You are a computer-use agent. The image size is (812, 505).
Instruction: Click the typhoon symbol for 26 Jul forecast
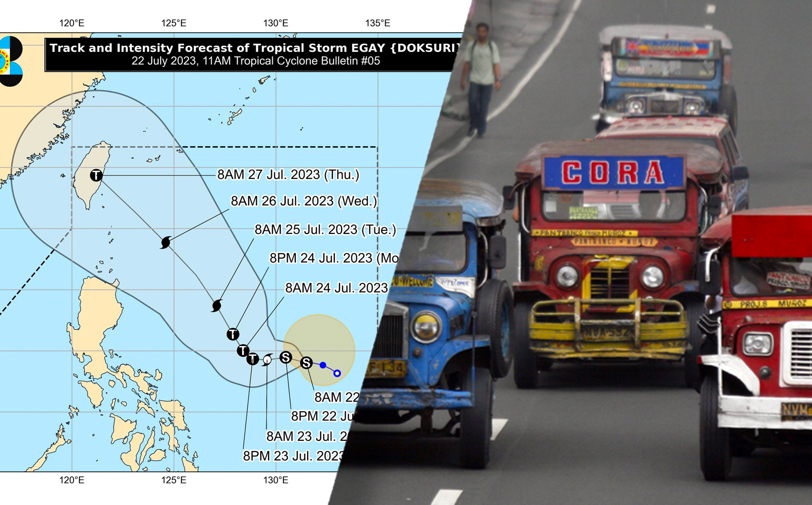(x=165, y=242)
